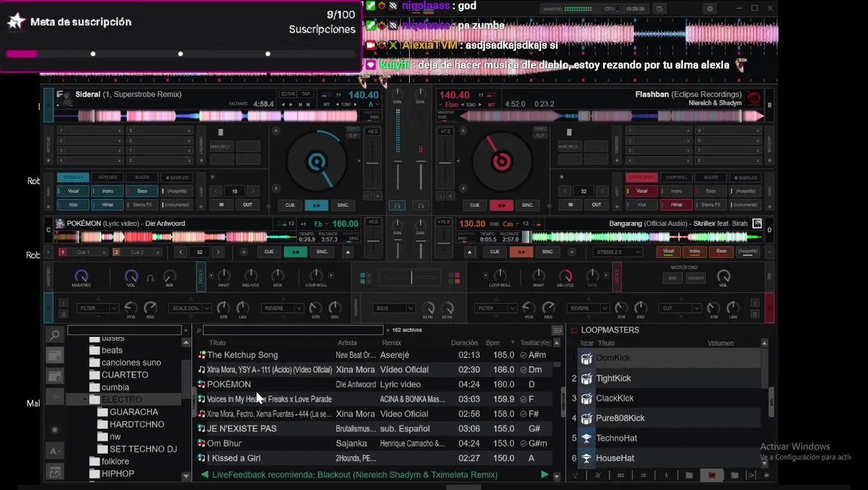Trigger TightKick sample icon
868x490 pixels.
tap(586, 378)
